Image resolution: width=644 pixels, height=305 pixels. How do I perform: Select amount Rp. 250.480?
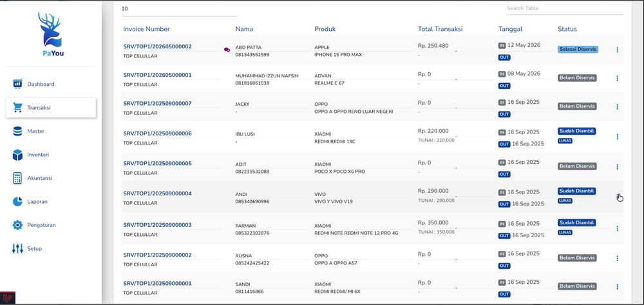coord(433,46)
